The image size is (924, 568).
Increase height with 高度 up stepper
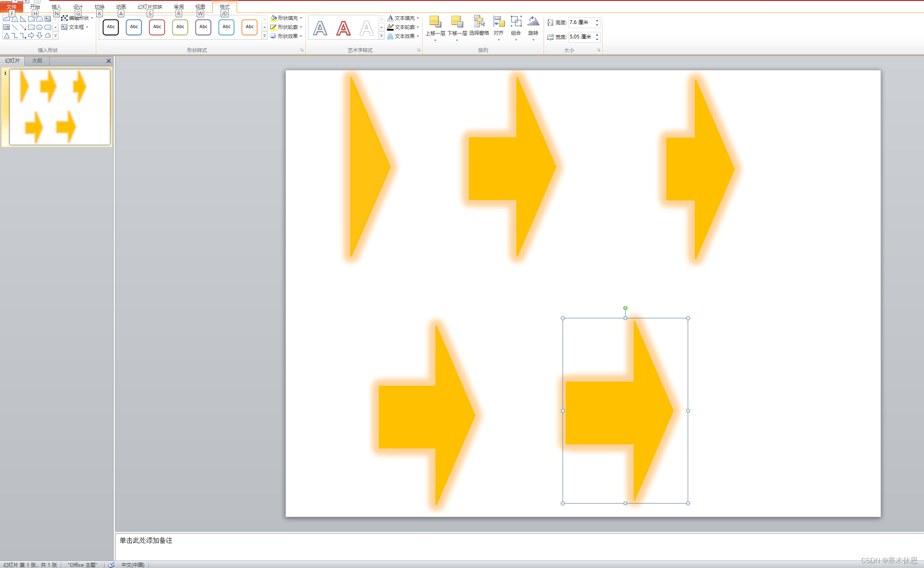click(597, 20)
